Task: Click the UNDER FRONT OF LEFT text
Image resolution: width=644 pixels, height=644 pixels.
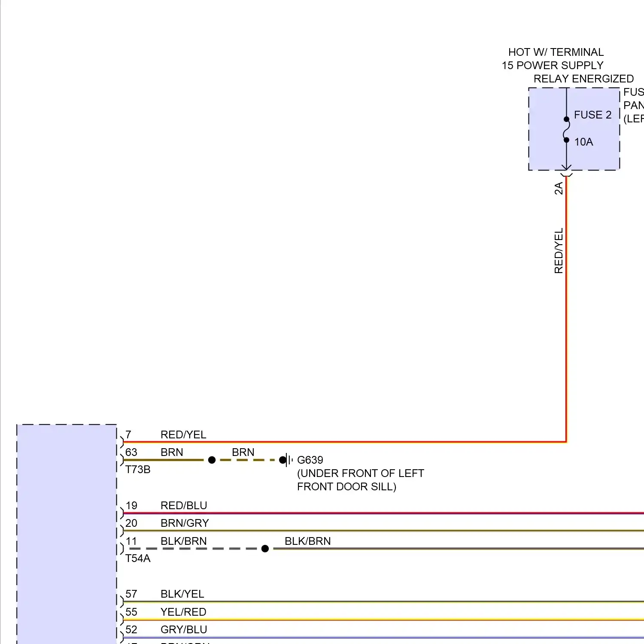Action: (x=361, y=474)
